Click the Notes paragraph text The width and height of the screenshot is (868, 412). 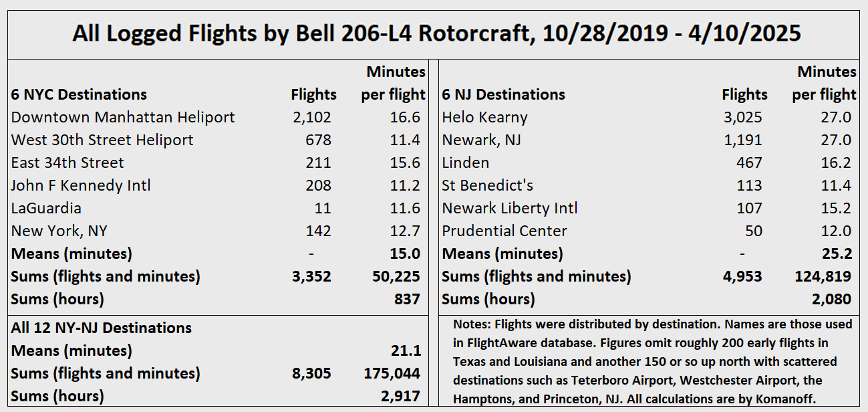click(652, 362)
